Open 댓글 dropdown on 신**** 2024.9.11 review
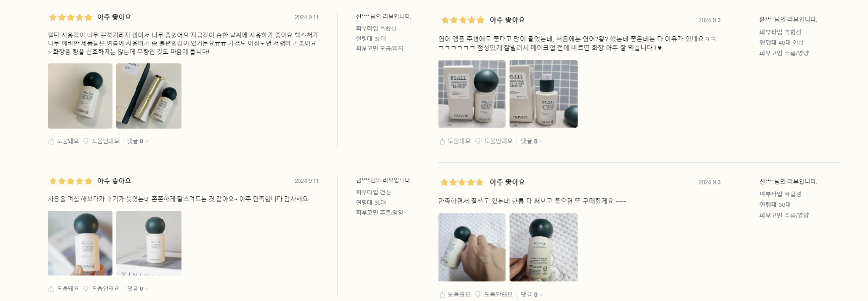The image size is (868, 301). (x=138, y=141)
